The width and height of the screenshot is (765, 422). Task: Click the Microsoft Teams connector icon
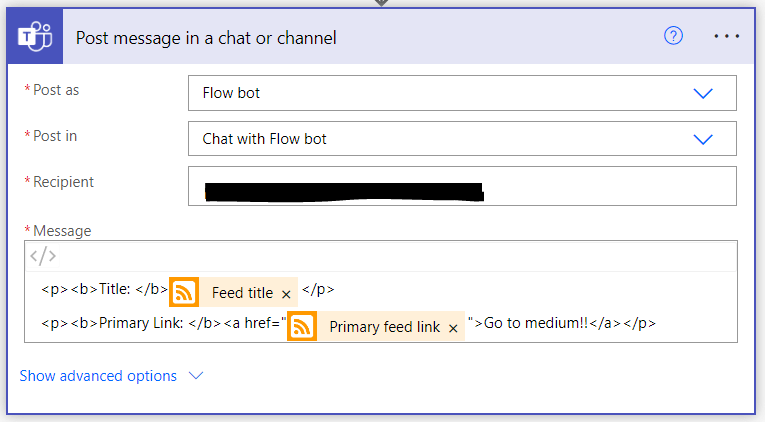tap(37, 38)
